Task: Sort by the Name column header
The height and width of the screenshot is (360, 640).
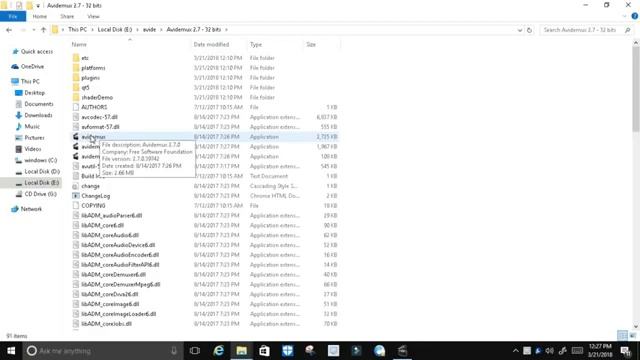Action: [79, 44]
